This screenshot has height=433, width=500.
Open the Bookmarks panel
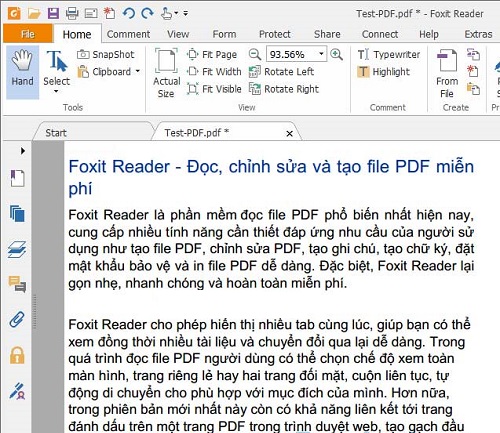pos(17,178)
